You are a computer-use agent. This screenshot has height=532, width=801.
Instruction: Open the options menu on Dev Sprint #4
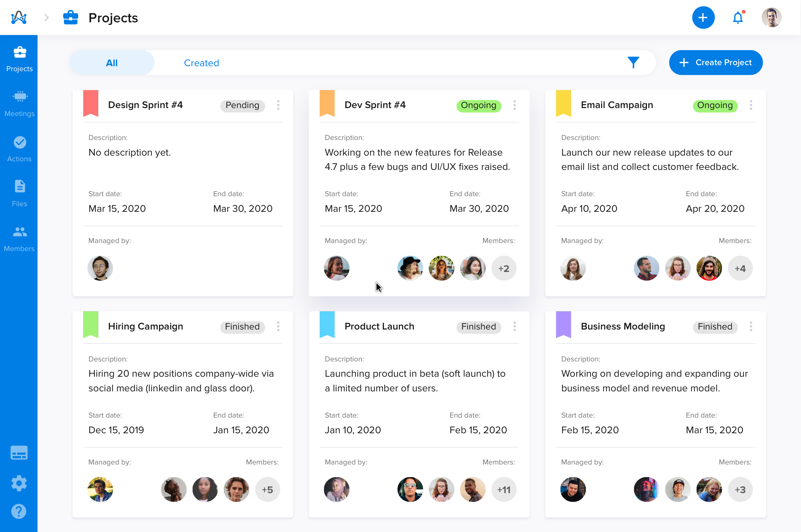[x=515, y=105]
